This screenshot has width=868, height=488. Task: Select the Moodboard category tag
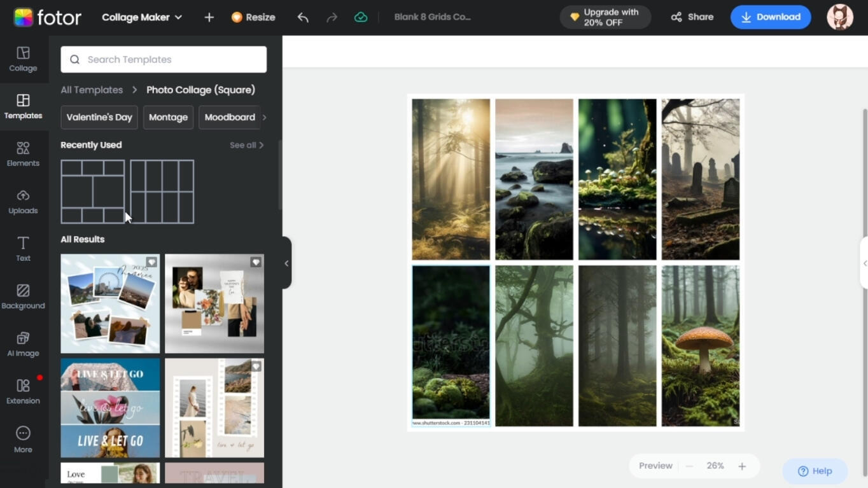230,117
